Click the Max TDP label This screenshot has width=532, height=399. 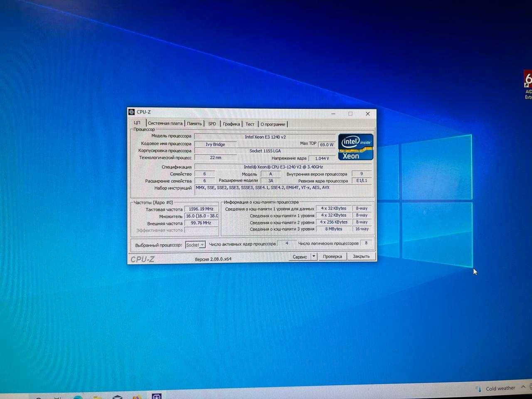pos(308,143)
